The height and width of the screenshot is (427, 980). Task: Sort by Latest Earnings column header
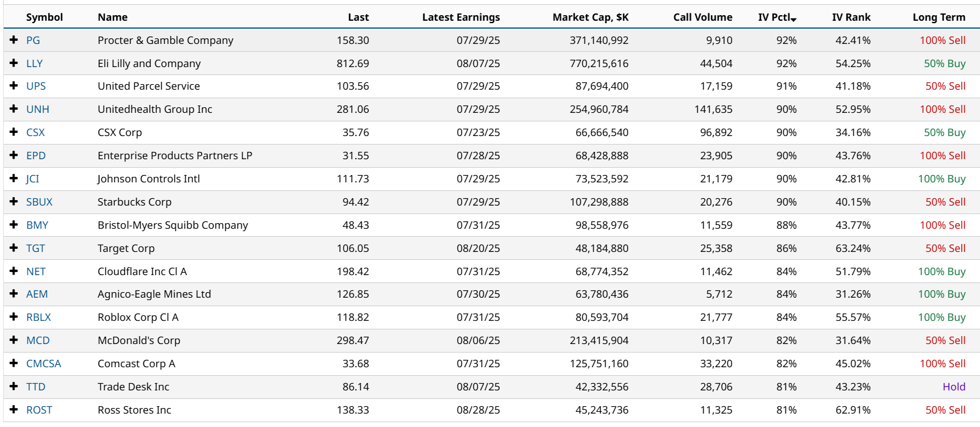point(461,17)
